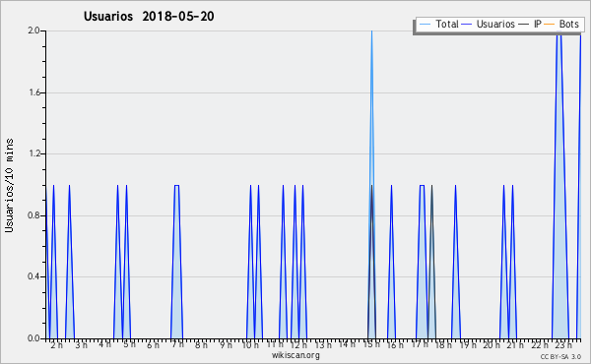Click the 'CC BY-SA 3.0' license text
This screenshot has height=364, width=591.
560,356
